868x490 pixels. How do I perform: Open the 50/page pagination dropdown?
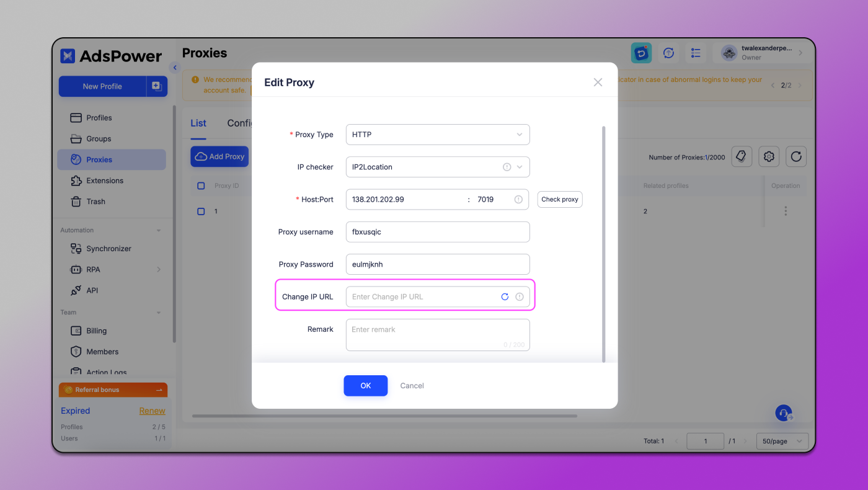(x=782, y=441)
